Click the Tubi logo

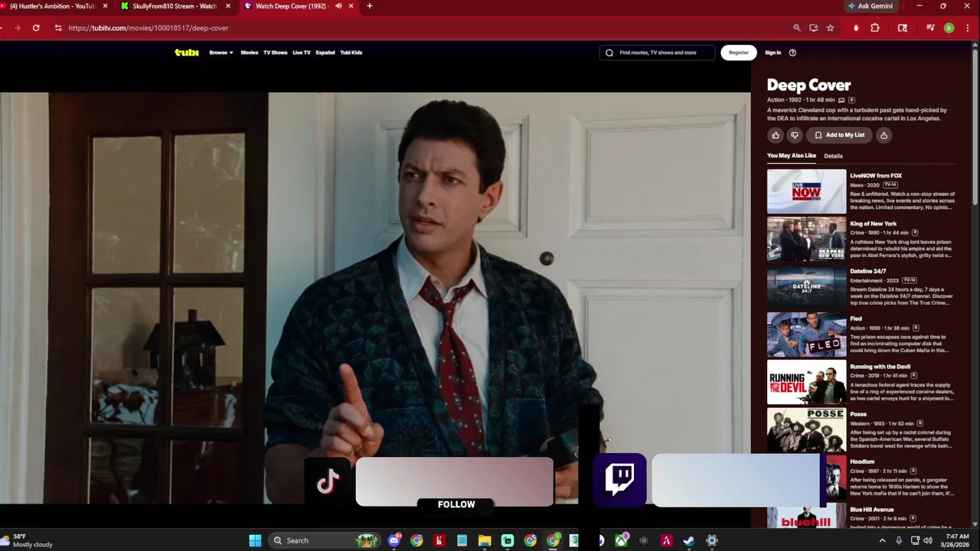pos(186,52)
